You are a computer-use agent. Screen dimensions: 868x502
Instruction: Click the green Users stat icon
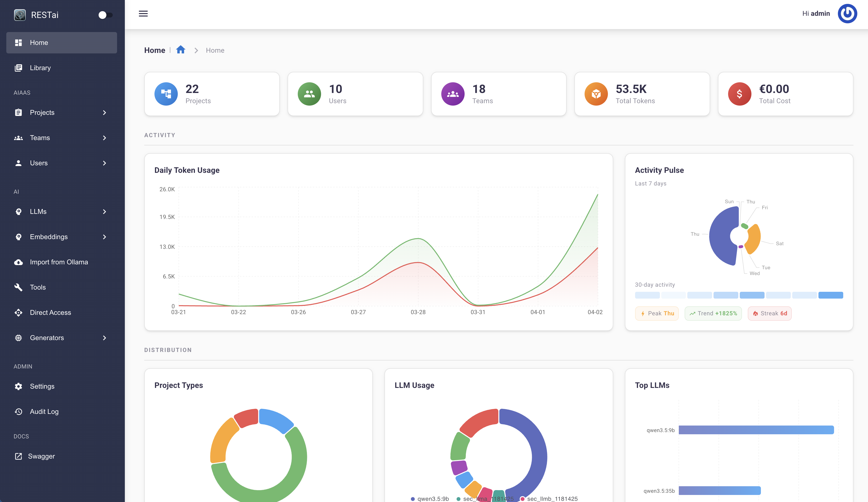coord(309,94)
